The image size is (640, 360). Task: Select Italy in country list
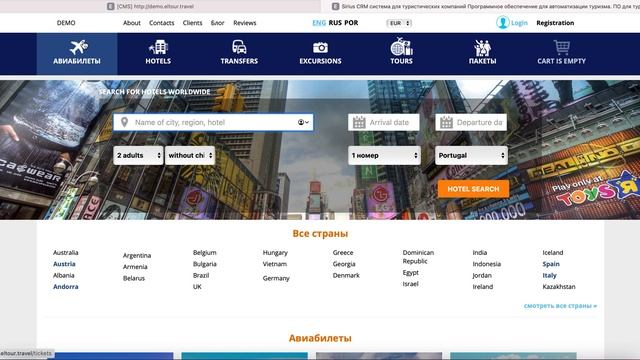pyautogui.click(x=549, y=276)
